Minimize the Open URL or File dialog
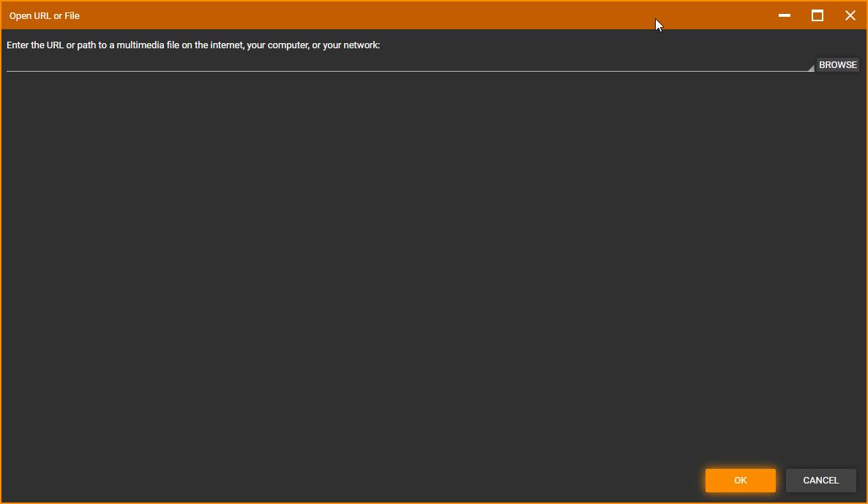Viewport: 868px width, 504px height. click(785, 15)
